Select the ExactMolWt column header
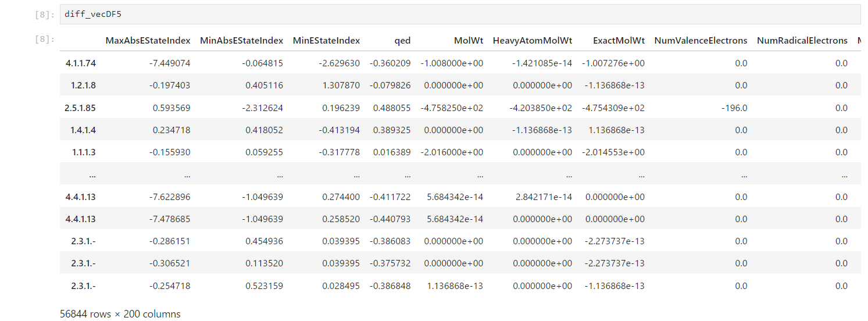868x321 pixels. pos(619,41)
